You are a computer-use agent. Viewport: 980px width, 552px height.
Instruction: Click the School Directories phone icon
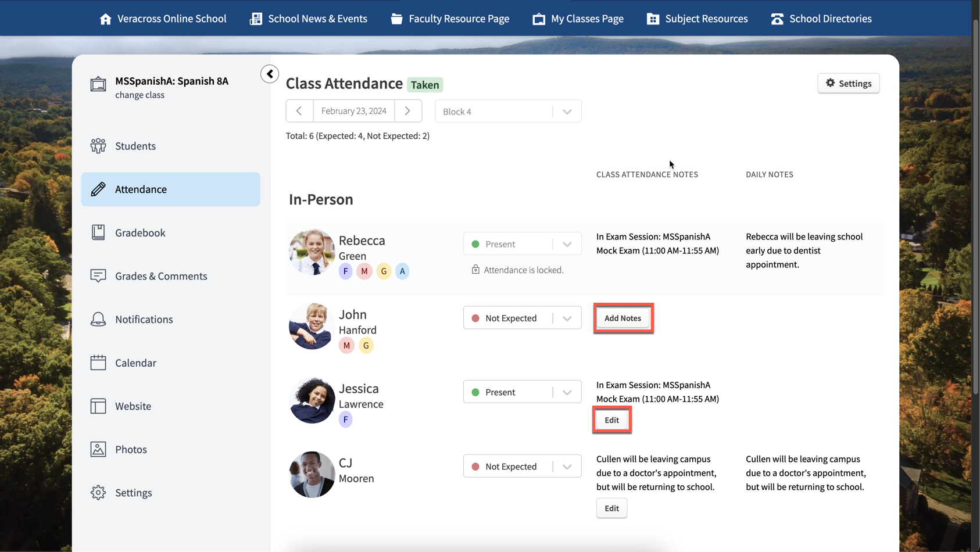coord(777,18)
